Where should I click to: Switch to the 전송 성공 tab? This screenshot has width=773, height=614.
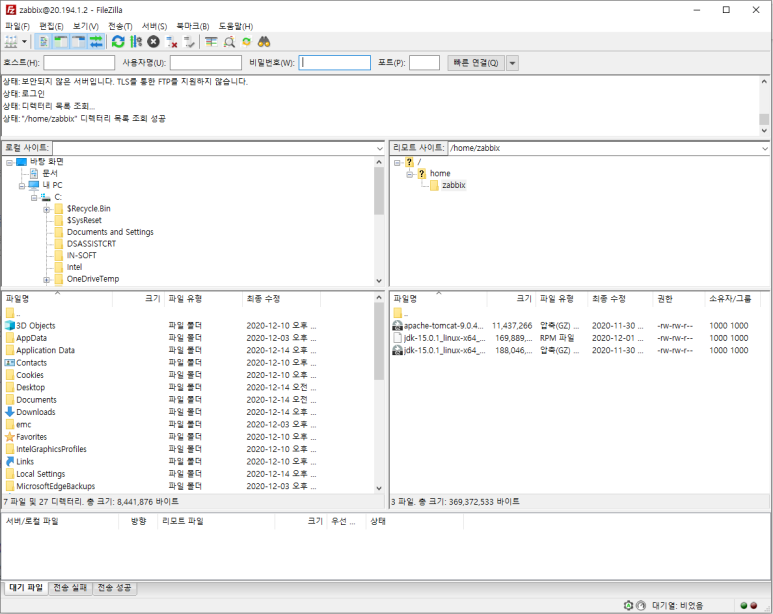(114, 588)
